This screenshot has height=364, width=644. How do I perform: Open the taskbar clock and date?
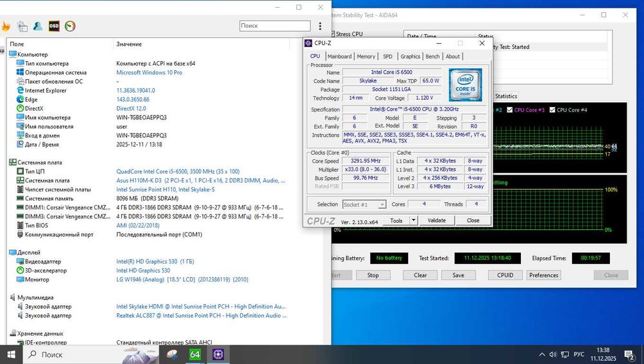[603, 354]
